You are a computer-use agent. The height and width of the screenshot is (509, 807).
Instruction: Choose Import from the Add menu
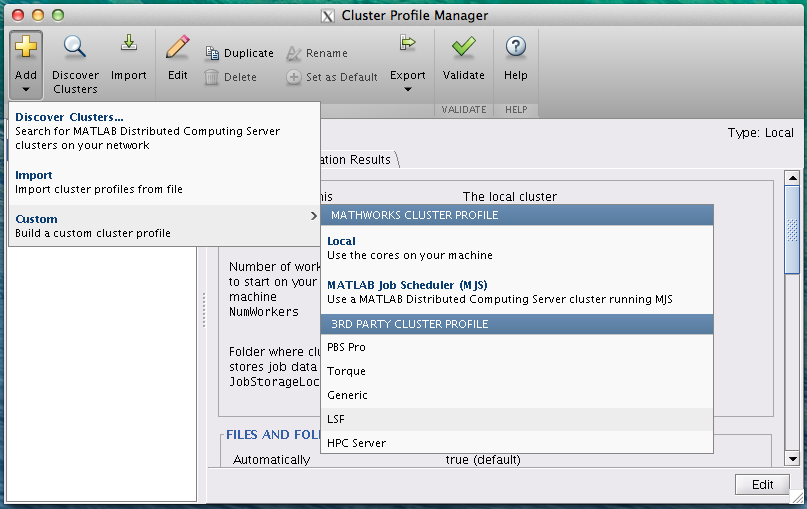click(165, 182)
